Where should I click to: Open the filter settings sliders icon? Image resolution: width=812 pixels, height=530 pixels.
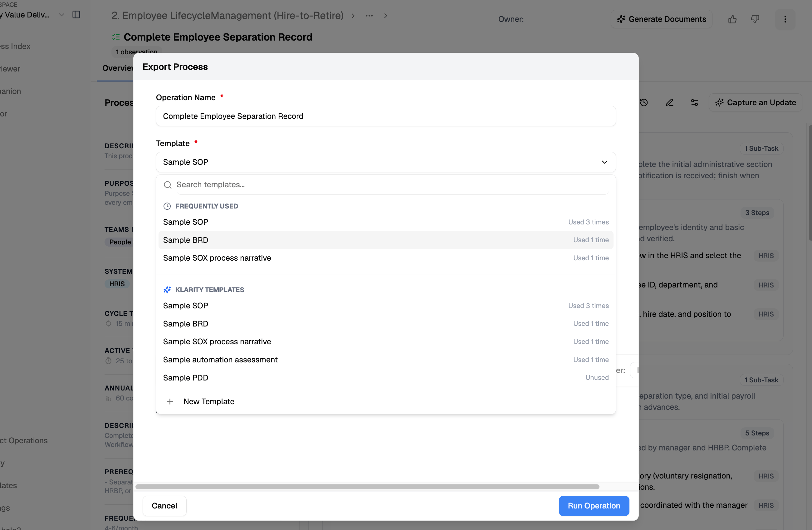[x=694, y=102]
